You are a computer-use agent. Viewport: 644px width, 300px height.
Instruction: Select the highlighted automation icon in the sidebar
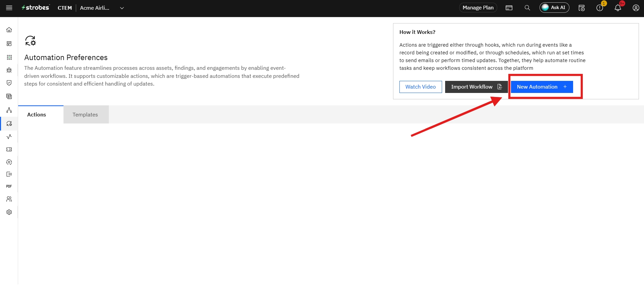[9, 123]
